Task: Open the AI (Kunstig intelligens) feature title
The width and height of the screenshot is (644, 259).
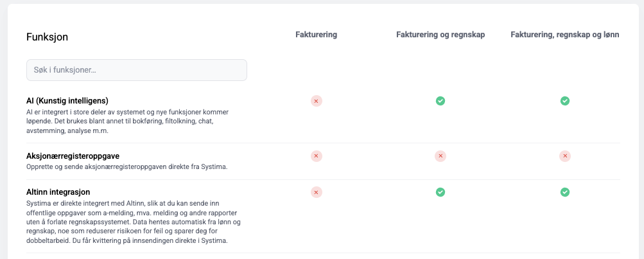Action: (x=67, y=101)
